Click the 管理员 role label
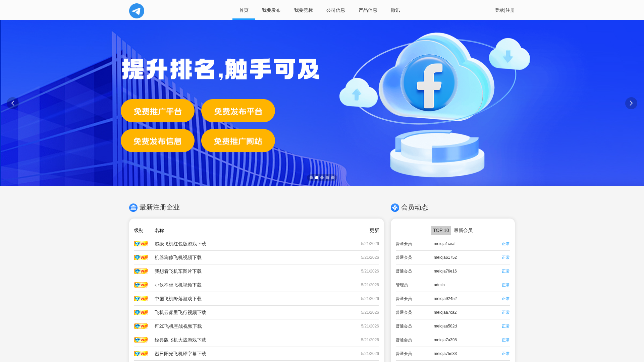This screenshot has width=644, height=362. coord(402,285)
